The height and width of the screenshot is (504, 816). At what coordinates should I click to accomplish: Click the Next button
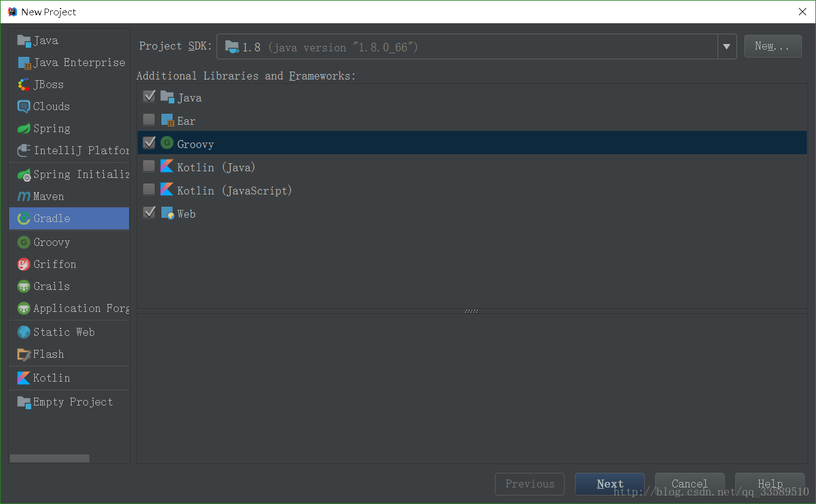pos(610,484)
